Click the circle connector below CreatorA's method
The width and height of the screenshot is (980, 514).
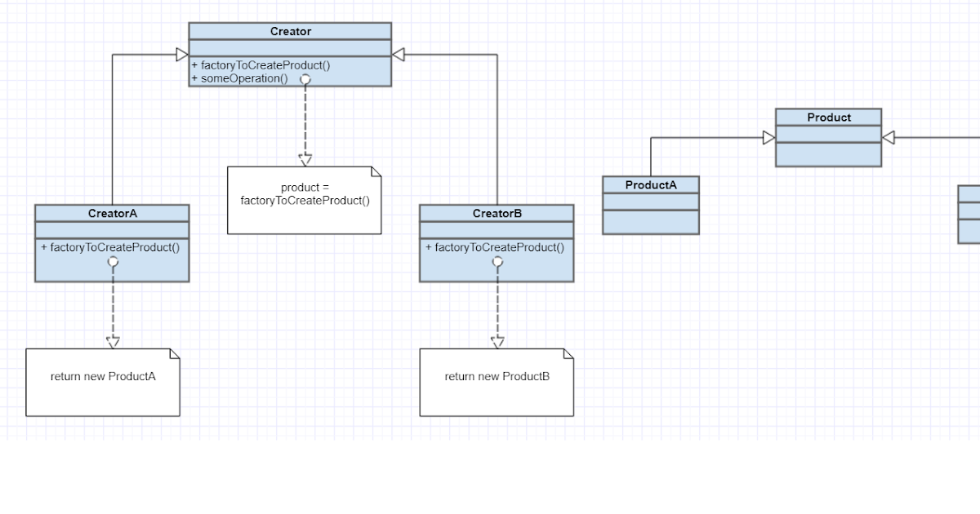pyautogui.click(x=113, y=261)
